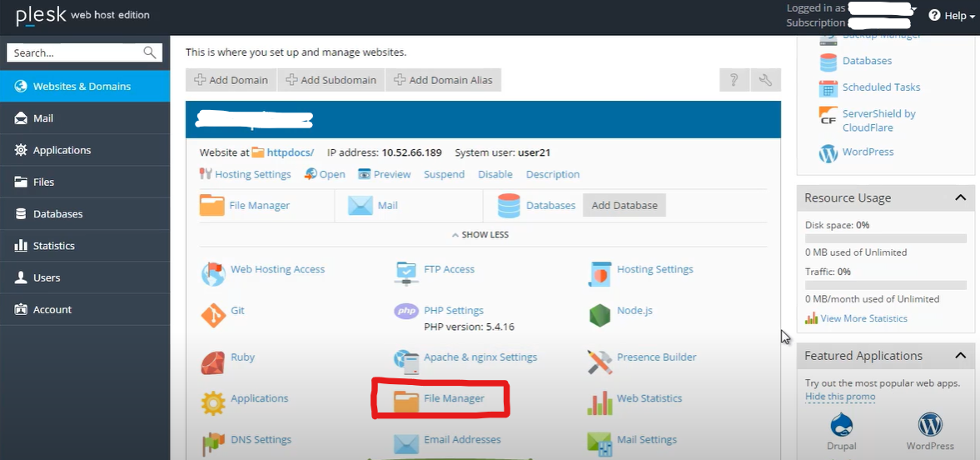
Task: Select Databases in left sidebar
Action: click(x=85, y=214)
